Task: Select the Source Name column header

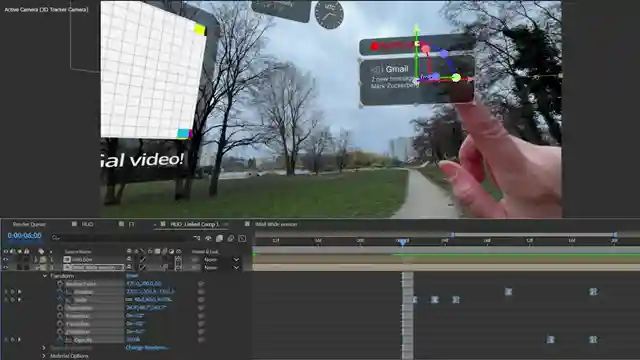Action: [78, 251]
